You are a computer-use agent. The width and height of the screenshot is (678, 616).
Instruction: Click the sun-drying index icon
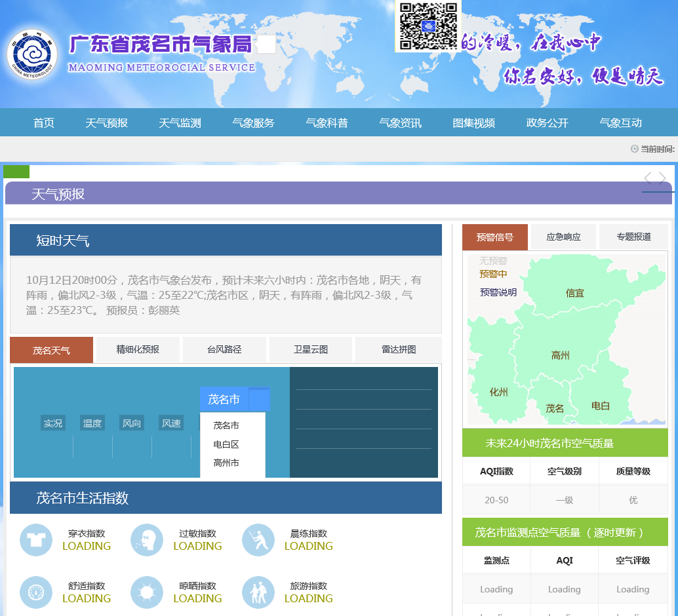click(x=147, y=592)
